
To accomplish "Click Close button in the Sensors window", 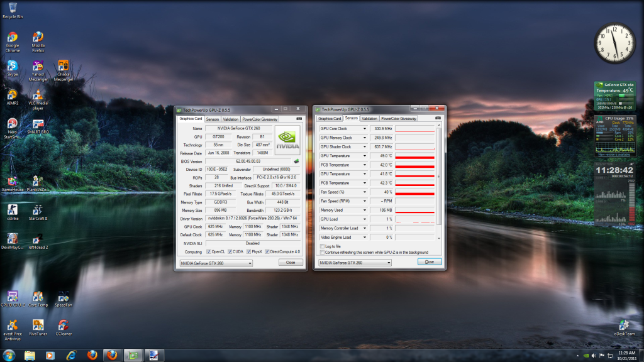I will pos(429,262).
